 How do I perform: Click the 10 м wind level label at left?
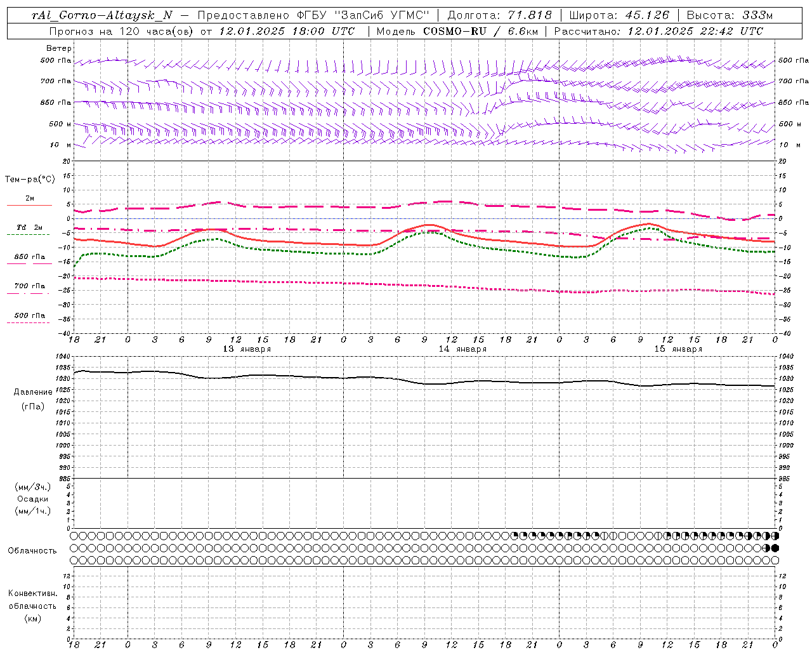pos(60,145)
